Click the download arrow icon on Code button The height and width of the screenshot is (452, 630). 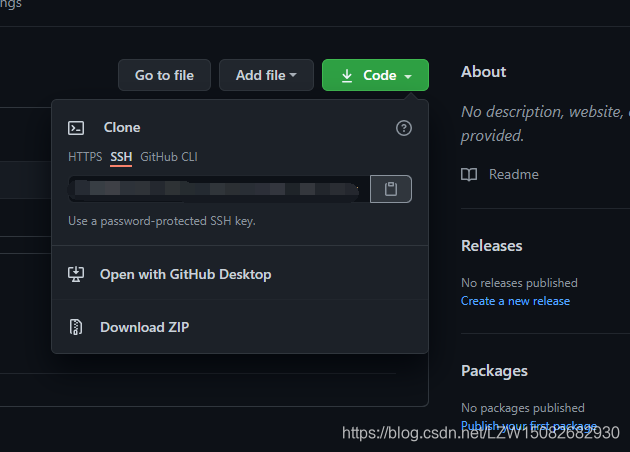point(347,76)
